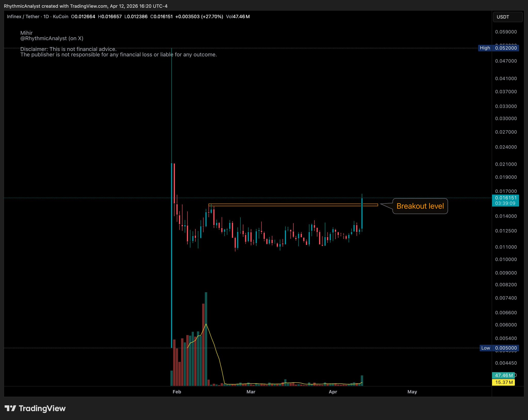Screen dimensions: 528x420
Task: Click the yellow 15.37 M volume average tag
Action: pyautogui.click(x=504, y=382)
